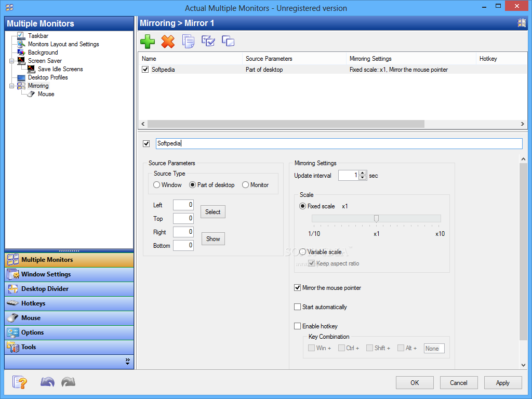Image resolution: width=532 pixels, height=399 pixels.
Task: Click the vertical settings scrollbar thumb
Action: (523, 251)
